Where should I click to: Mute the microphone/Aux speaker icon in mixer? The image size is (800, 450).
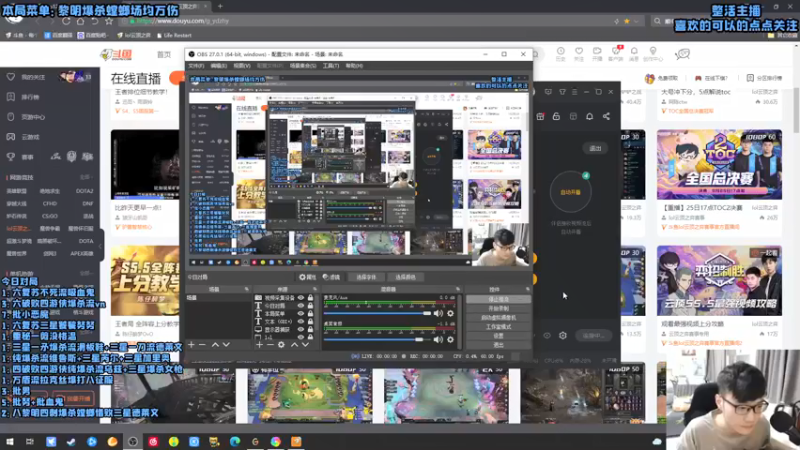438,313
